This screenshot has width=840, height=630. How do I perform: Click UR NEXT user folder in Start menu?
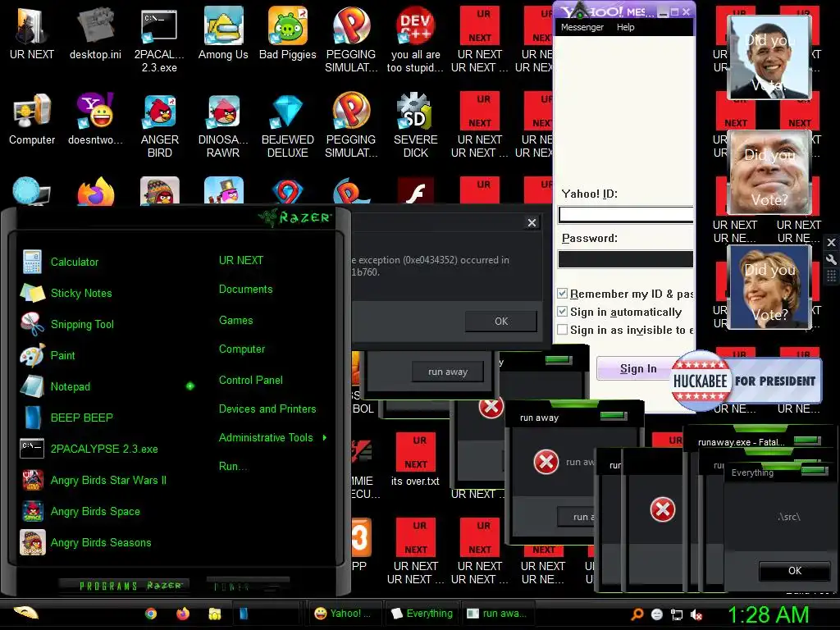pos(241,260)
